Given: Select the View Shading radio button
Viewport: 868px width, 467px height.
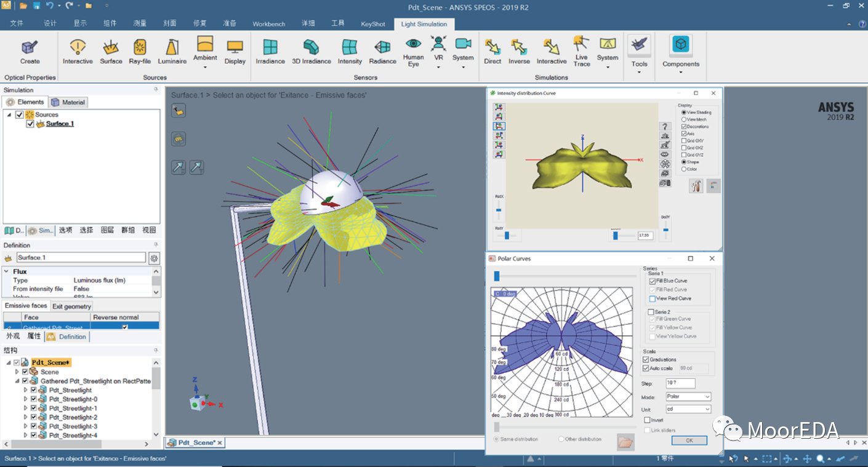Looking at the screenshot, I should point(684,113).
